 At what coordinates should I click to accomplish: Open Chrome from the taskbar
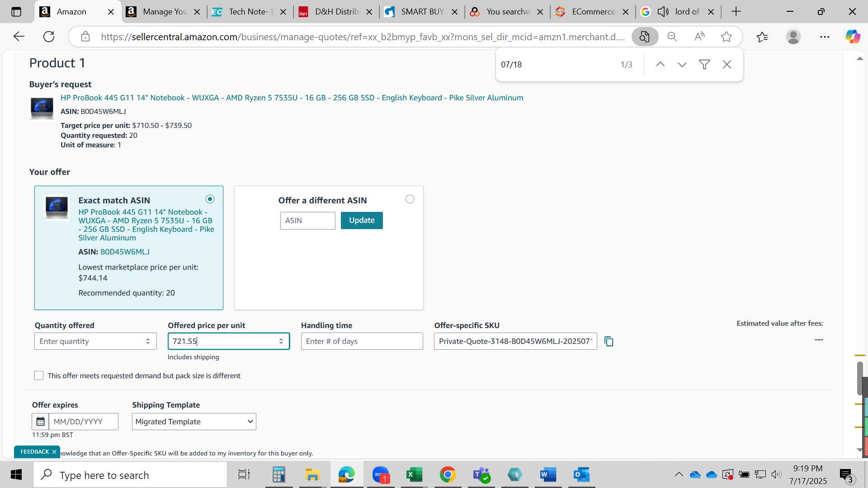click(448, 474)
